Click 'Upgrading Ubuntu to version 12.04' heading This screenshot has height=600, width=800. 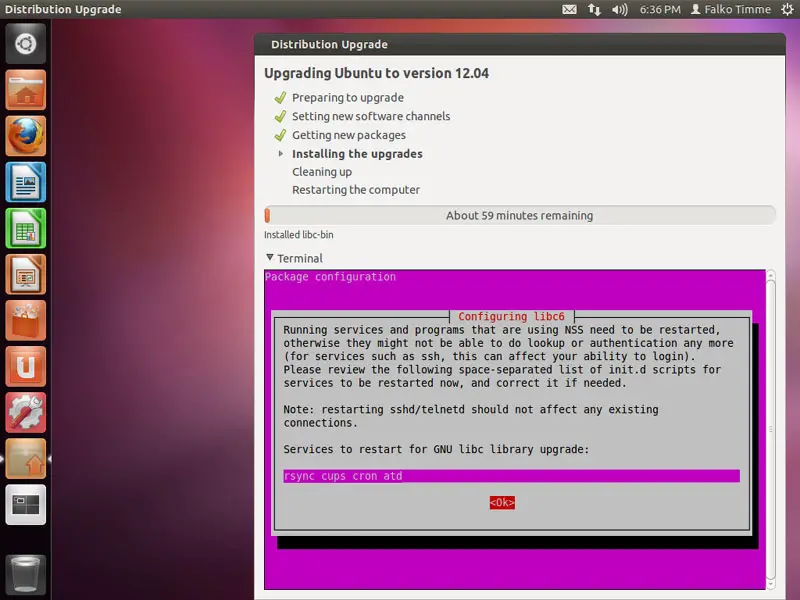coord(377,73)
